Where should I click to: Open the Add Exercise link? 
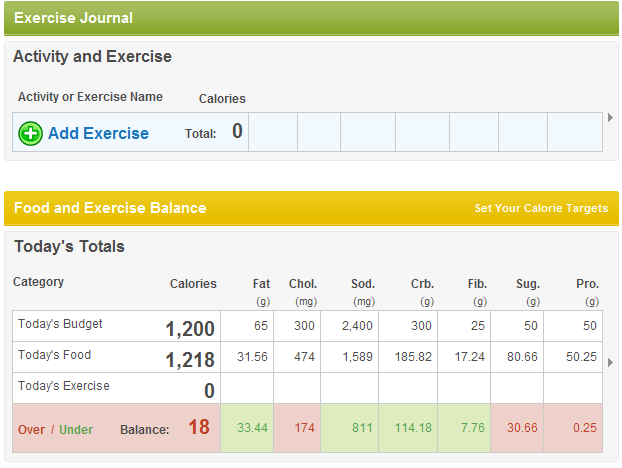point(98,133)
